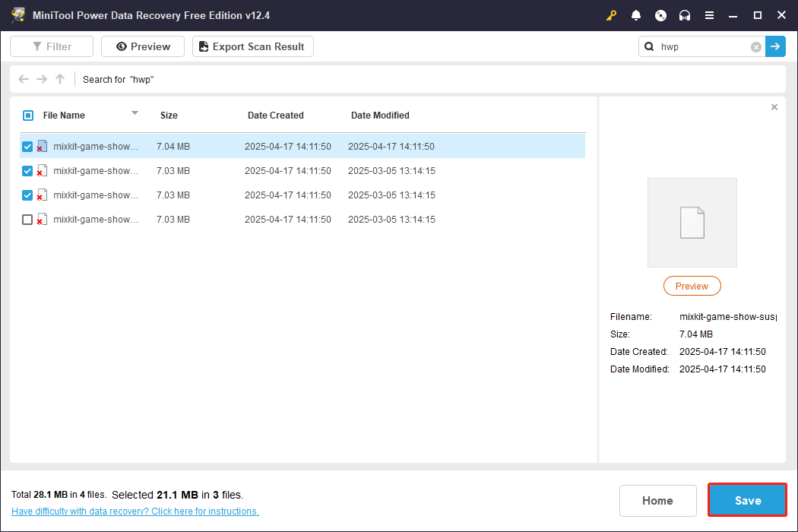Open the notifications bell icon
The image size is (798, 532).
point(635,15)
